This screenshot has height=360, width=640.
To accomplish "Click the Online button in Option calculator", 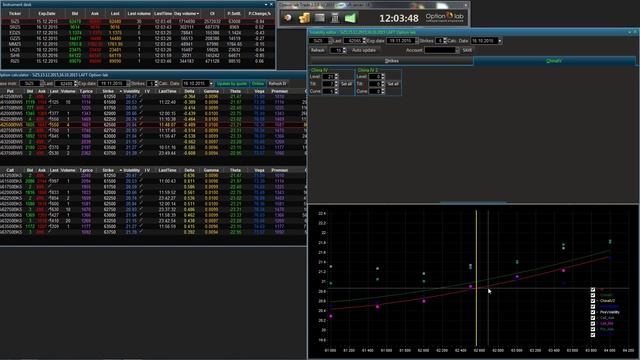I will coord(258,83).
